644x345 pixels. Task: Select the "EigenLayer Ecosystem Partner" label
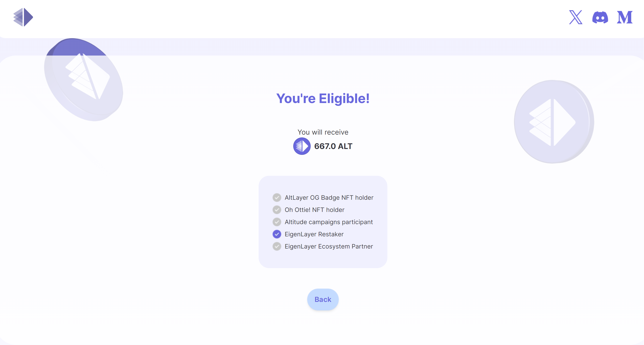click(329, 247)
